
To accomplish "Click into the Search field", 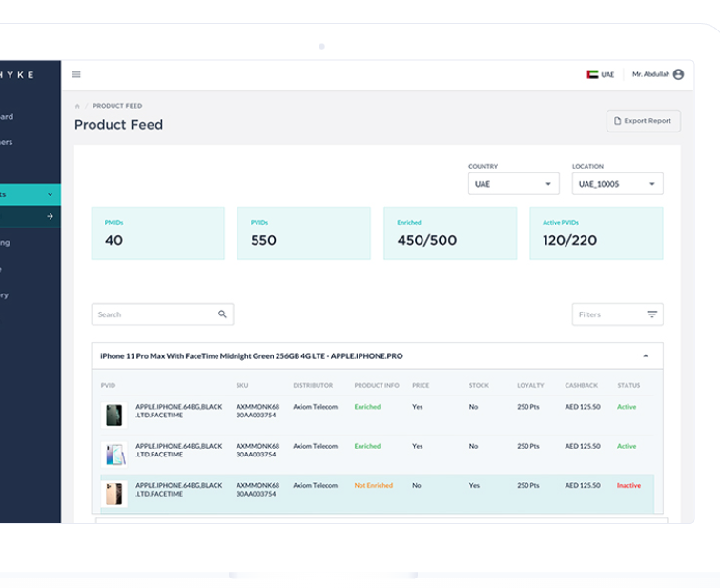I will coord(162,314).
